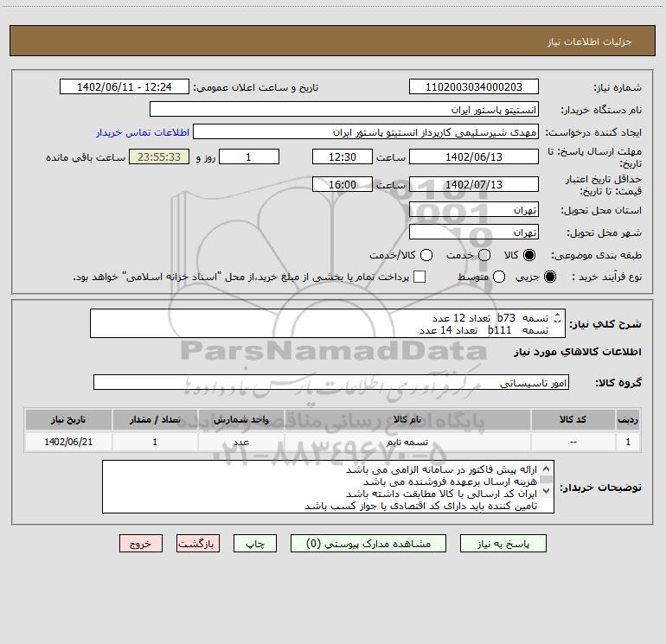Click the response time field 12:30

click(x=343, y=156)
